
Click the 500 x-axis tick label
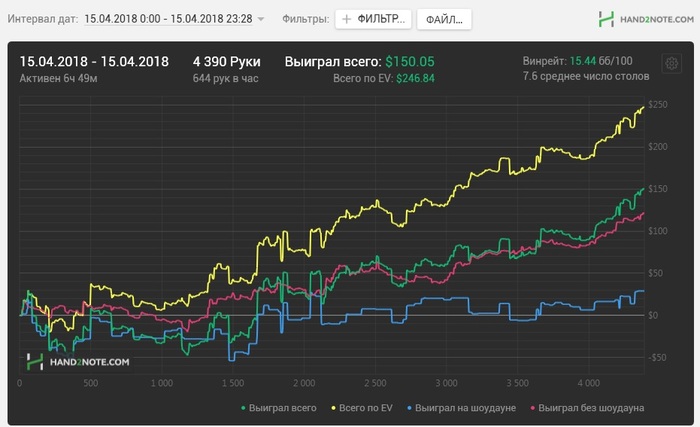tap(90, 383)
